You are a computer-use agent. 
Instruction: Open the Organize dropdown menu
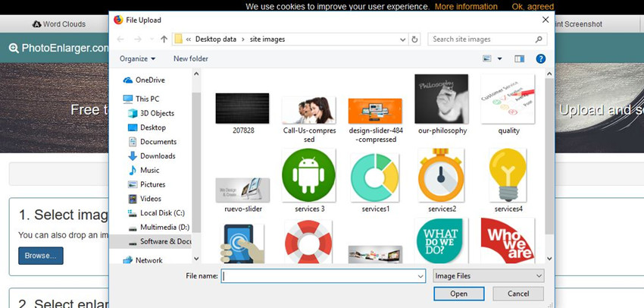pyautogui.click(x=137, y=58)
